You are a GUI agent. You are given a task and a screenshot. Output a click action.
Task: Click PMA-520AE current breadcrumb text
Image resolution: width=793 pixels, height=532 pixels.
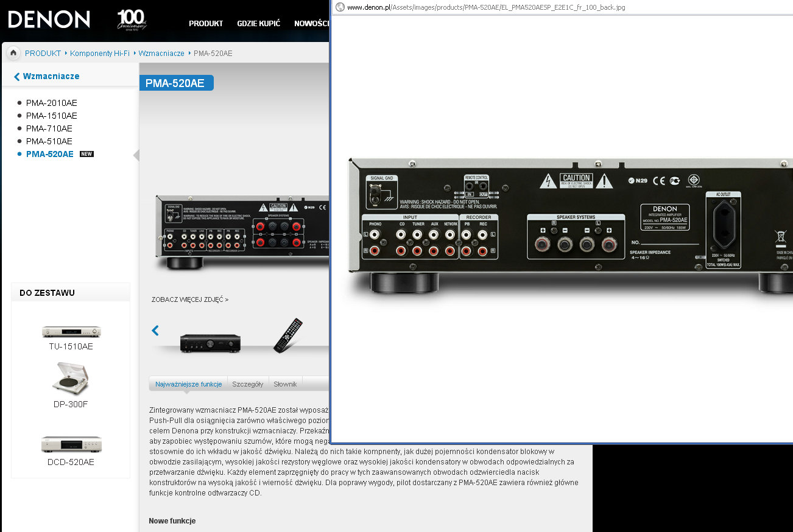click(213, 54)
